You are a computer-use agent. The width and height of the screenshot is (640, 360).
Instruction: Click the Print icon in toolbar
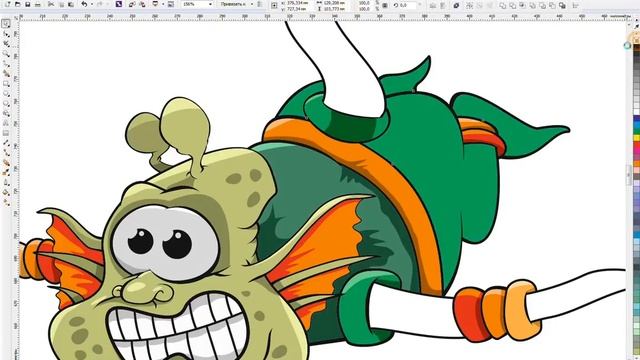[x=37, y=4]
